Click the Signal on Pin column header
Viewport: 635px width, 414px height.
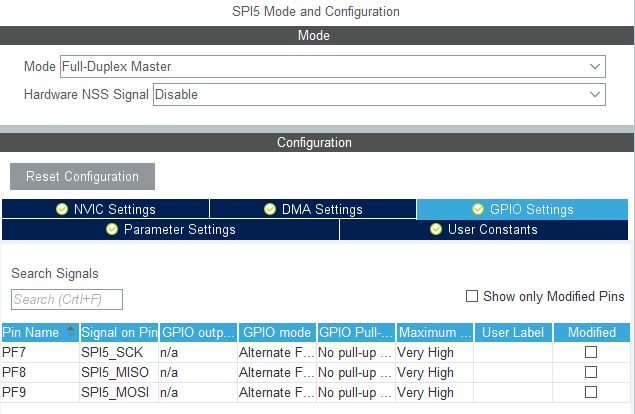(119, 332)
